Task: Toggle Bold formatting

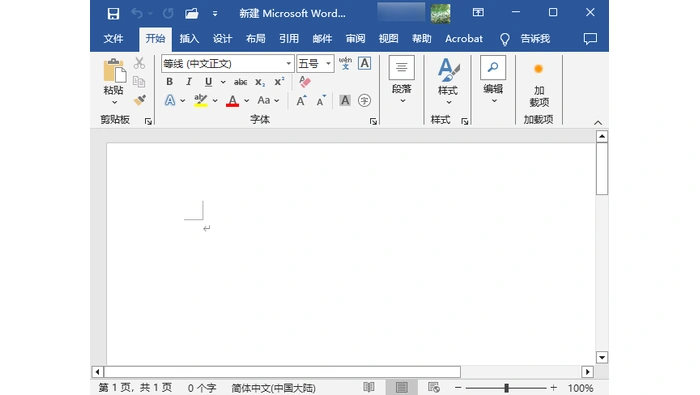Action: point(169,82)
